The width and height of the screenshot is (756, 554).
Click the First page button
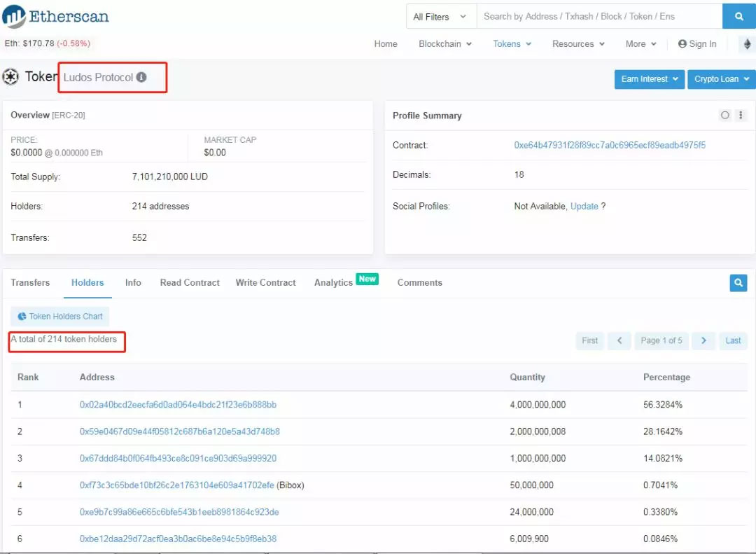589,340
